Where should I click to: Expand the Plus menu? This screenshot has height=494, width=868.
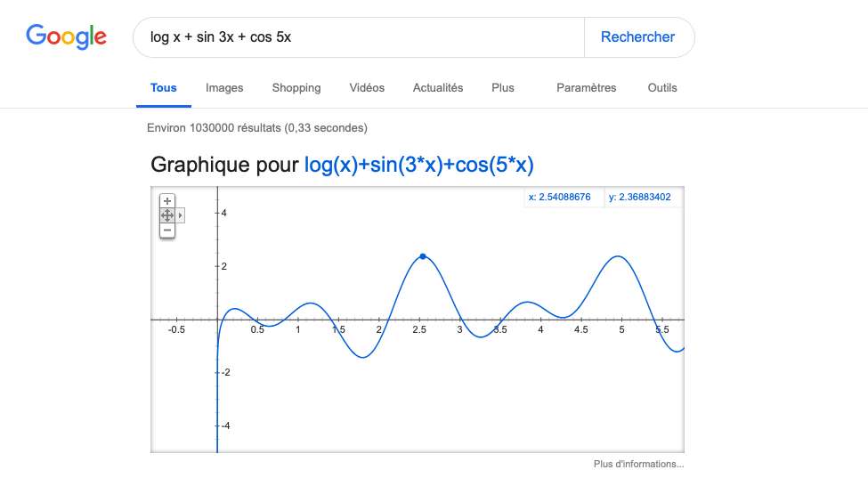click(503, 88)
